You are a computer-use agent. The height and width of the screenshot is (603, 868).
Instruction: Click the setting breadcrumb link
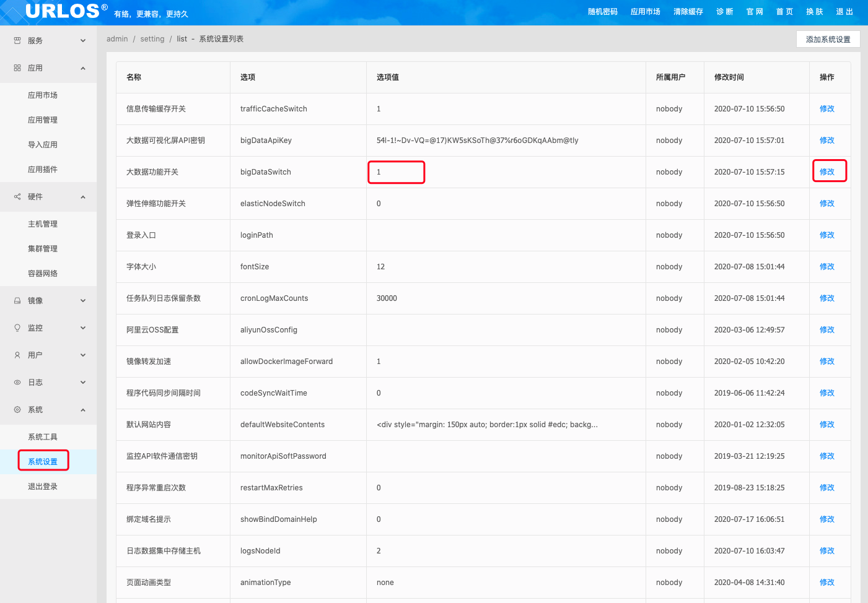click(152, 39)
